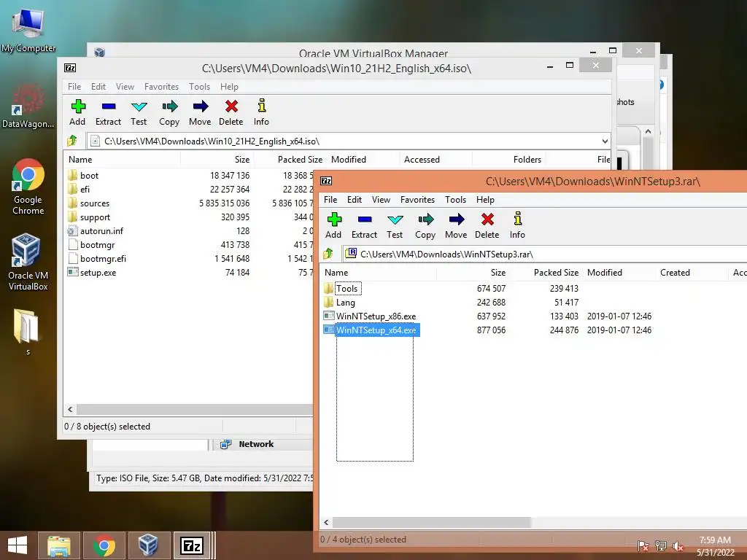Open Favorites menu in ISO window
The width and height of the screenshot is (747, 560).
click(161, 87)
